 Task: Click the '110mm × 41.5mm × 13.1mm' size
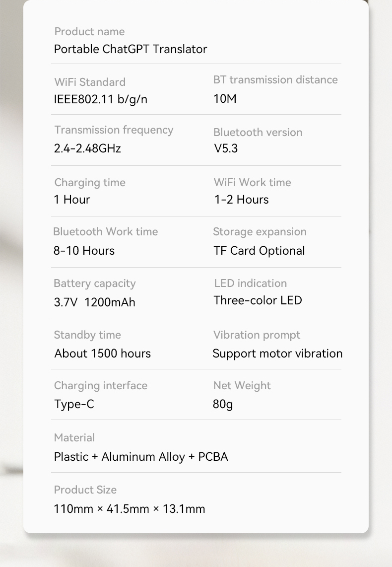(129, 509)
